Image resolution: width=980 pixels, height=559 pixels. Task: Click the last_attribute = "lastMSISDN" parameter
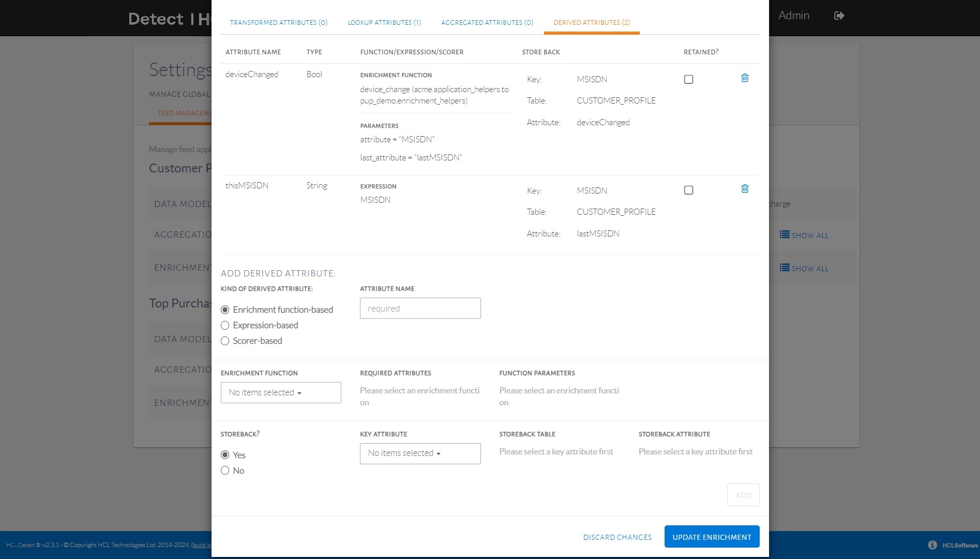tap(411, 157)
